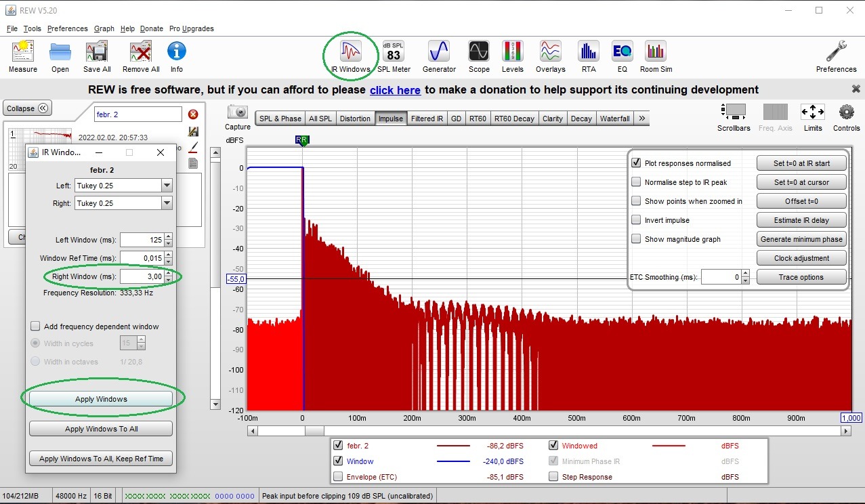Enable Add frequency dependent window

pyautogui.click(x=35, y=327)
